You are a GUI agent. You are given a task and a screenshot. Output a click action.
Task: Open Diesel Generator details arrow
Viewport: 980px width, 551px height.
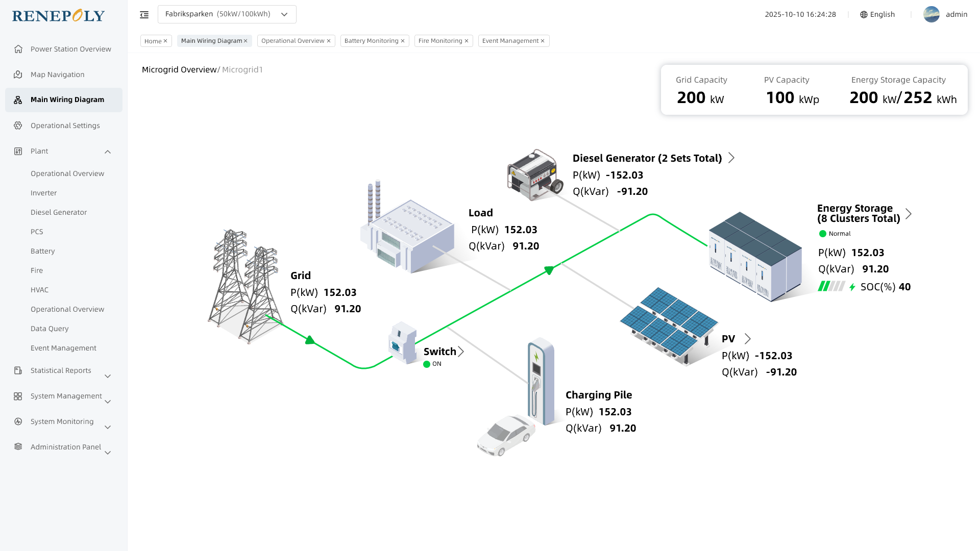tap(731, 158)
